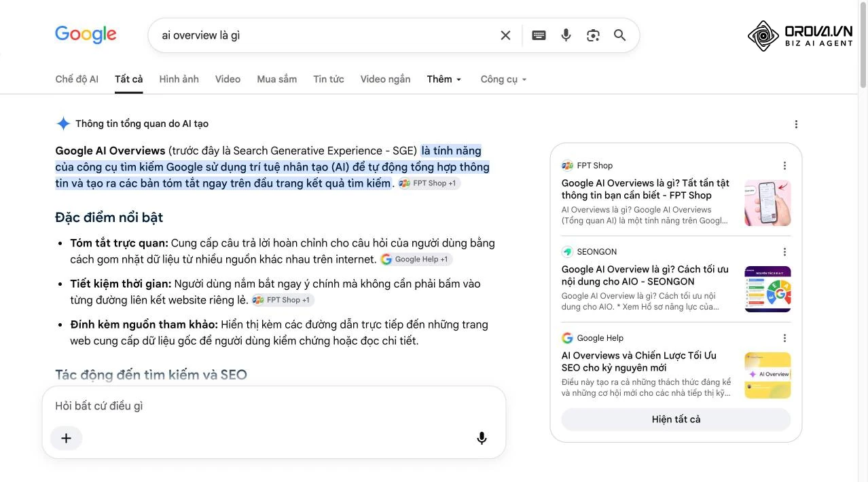Click the AI overview sparkle icon

coord(63,124)
